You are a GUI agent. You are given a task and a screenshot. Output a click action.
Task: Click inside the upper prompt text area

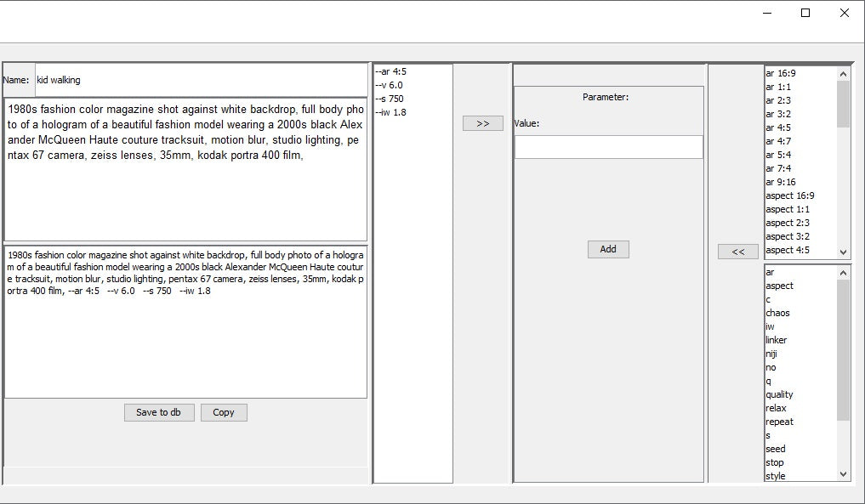(185, 195)
